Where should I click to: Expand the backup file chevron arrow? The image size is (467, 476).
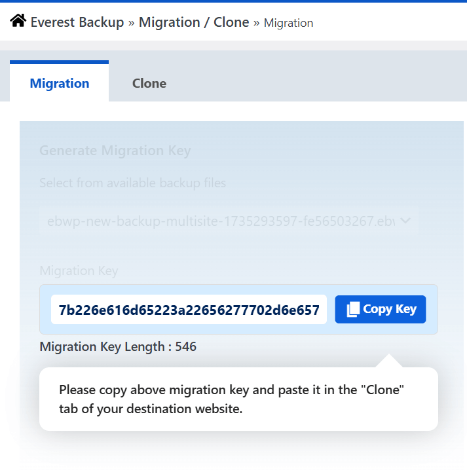tap(405, 221)
